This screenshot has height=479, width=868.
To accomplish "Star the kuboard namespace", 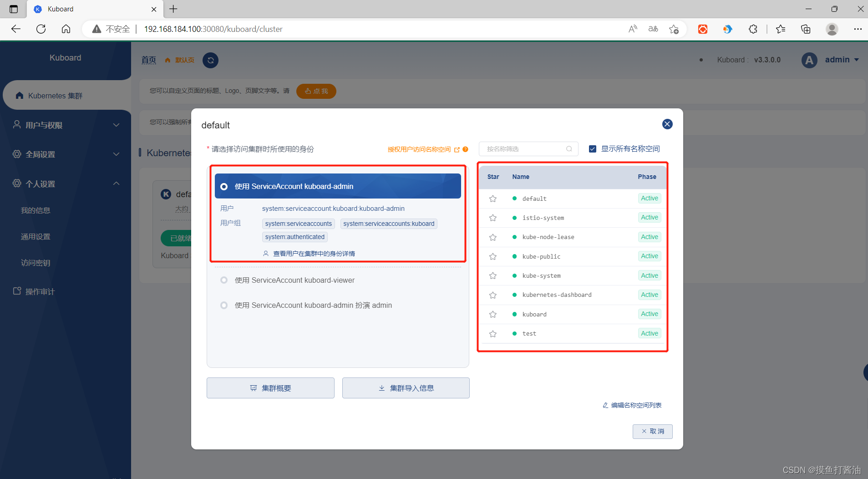I will tap(493, 314).
